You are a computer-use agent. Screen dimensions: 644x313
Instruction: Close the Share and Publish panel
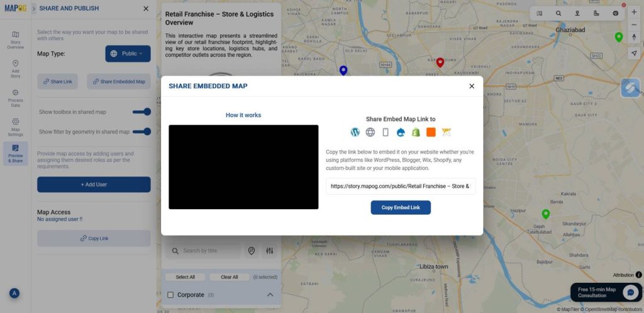[146, 8]
